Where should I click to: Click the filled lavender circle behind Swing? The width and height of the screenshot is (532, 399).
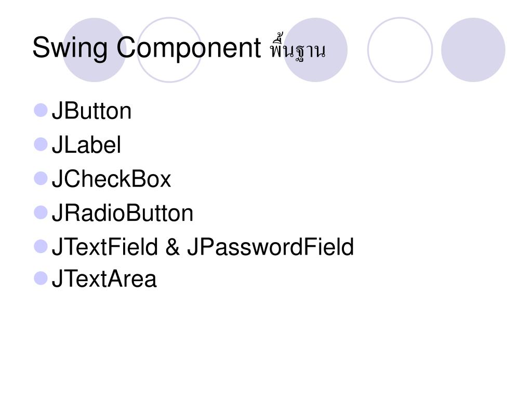(x=95, y=50)
